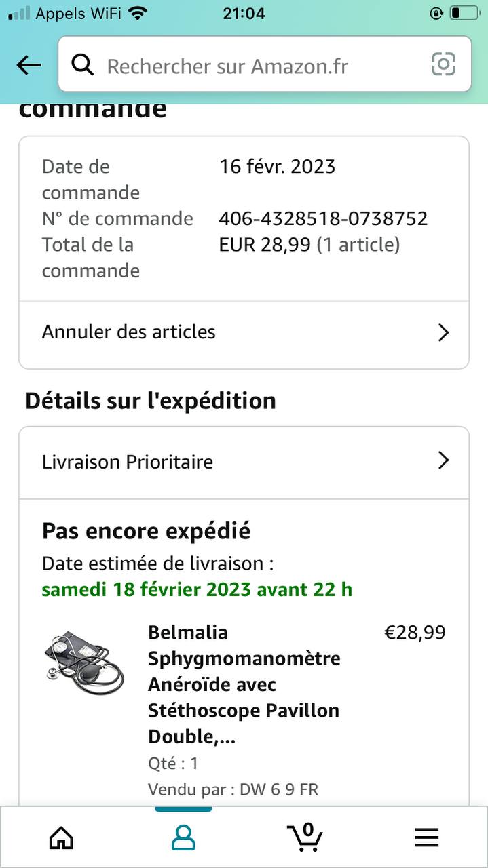Viewport: 488px width, 868px height.
Task: Tap the search magnifier icon
Action: point(83,65)
